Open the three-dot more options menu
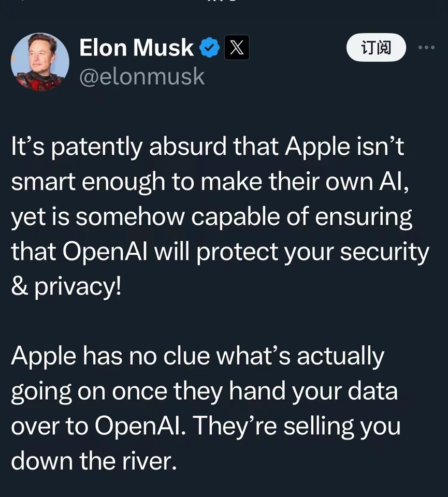The height and width of the screenshot is (497, 448). [x=426, y=48]
